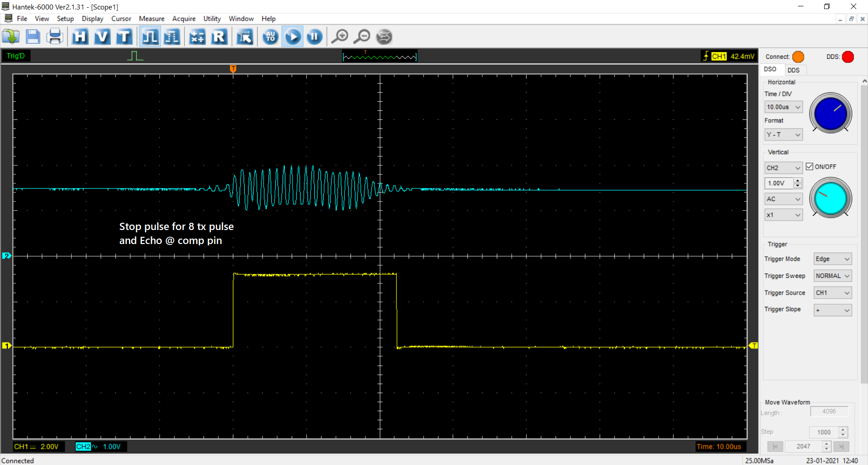The width and height of the screenshot is (868, 465).
Task: Click the blue Time/DIV rotary knob
Action: (x=830, y=113)
